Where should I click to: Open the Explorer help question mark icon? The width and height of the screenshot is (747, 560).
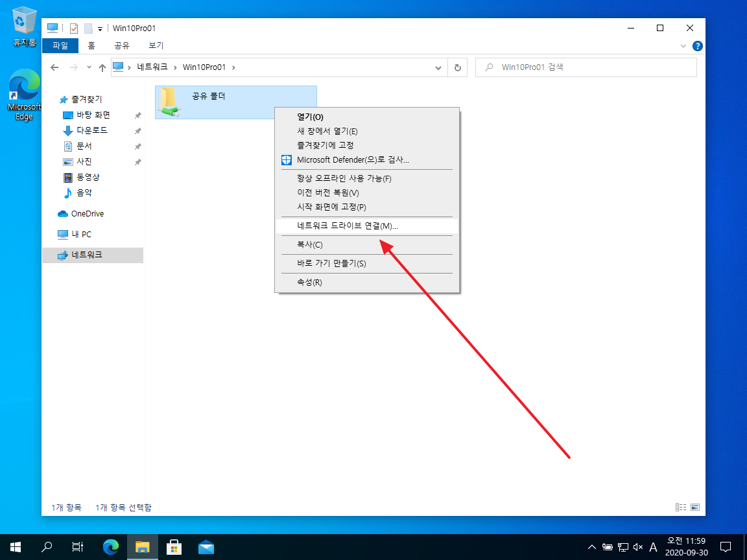coord(698,46)
